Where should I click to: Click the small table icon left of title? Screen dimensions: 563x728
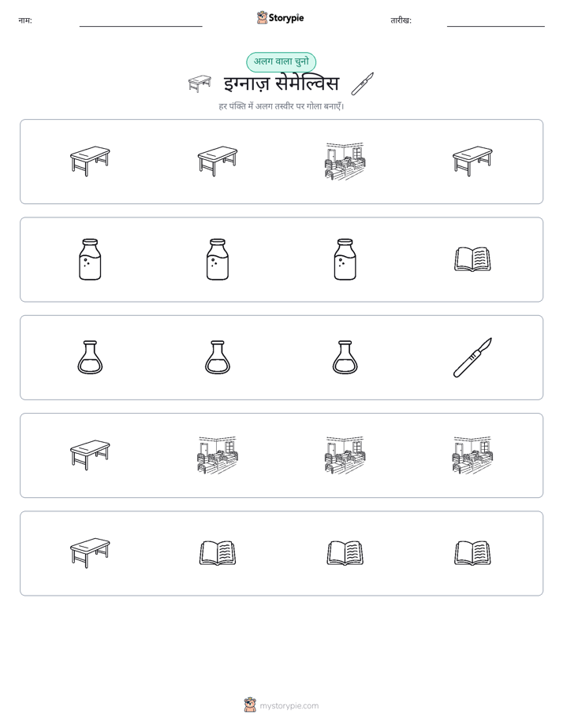199,84
